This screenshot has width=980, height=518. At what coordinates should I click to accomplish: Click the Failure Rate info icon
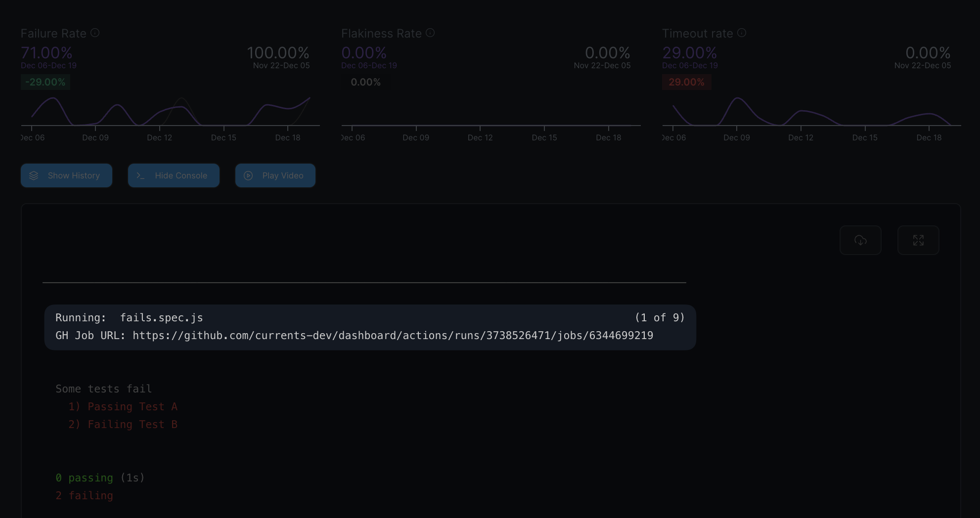tap(95, 33)
